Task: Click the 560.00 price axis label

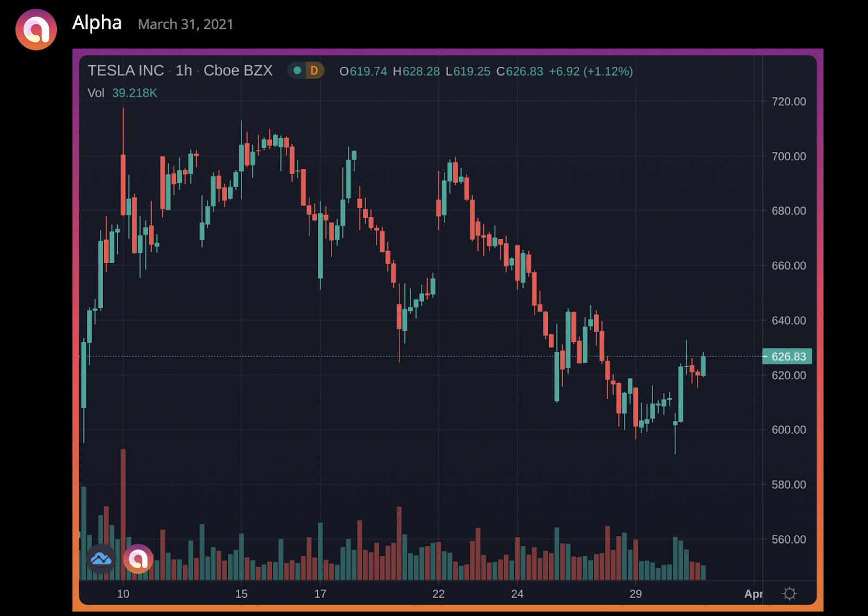Action: tap(789, 540)
